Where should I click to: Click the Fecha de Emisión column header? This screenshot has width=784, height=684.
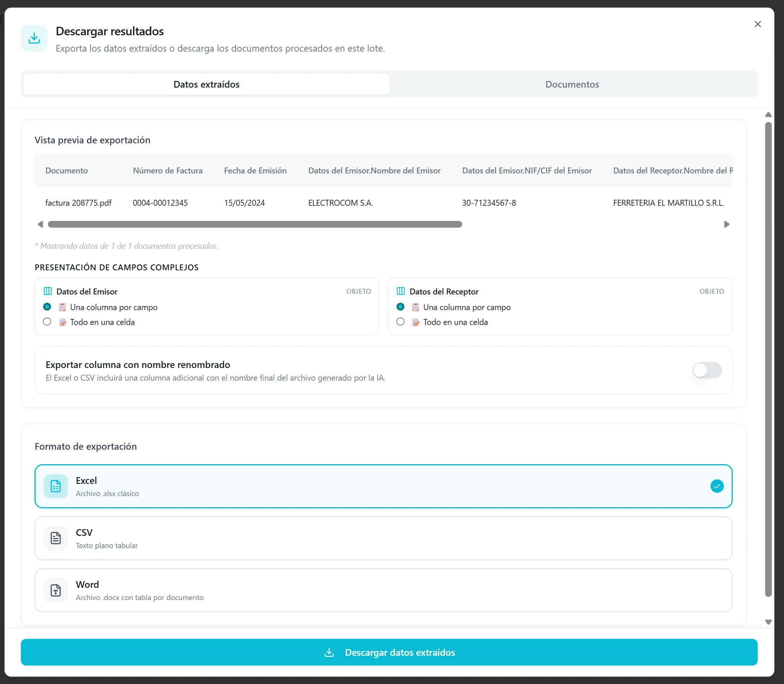click(x=255, y=170)
